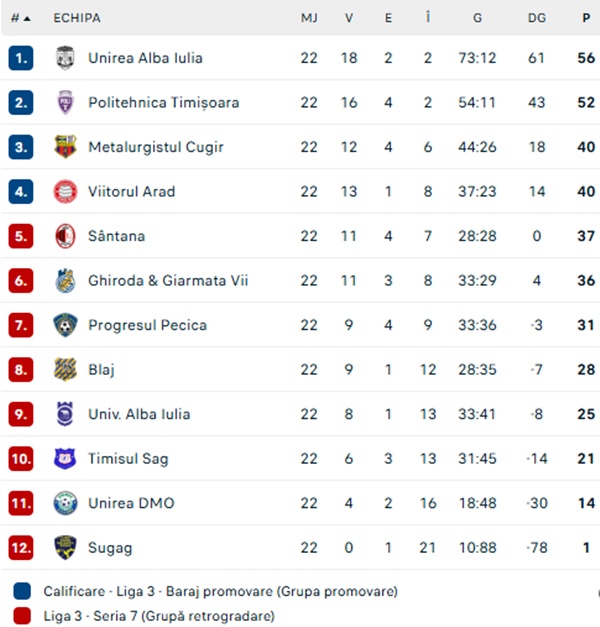This screenshot has width=600, height=627.
Task: Click the Progresul Pecica team badge
Action: tap(65, 325)
